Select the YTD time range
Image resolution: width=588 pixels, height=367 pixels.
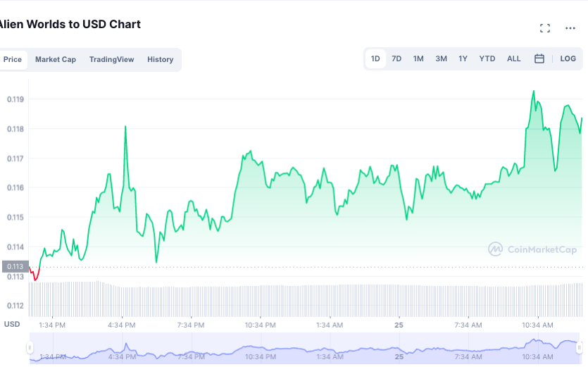[x=487, y=58]
